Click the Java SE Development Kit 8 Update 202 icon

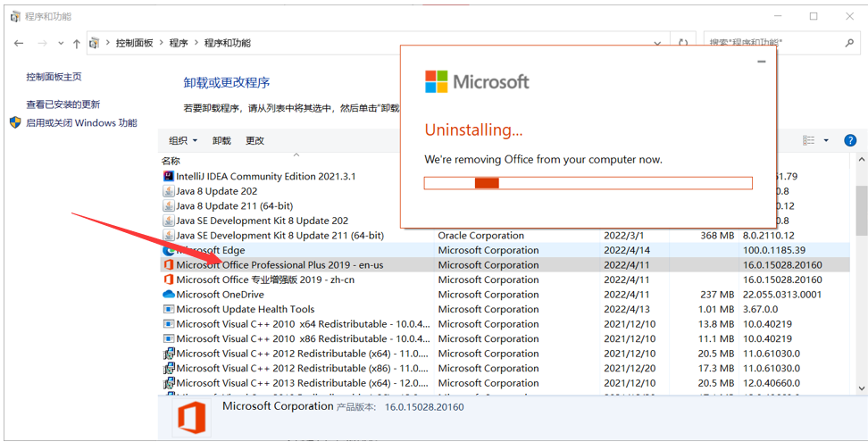[169, 221]
